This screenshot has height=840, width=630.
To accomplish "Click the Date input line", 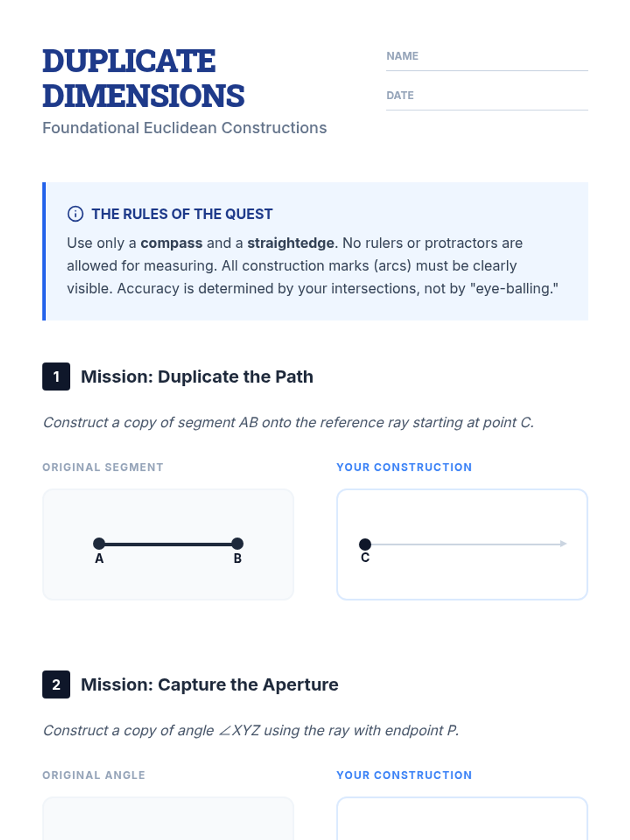I will (487, 101).
